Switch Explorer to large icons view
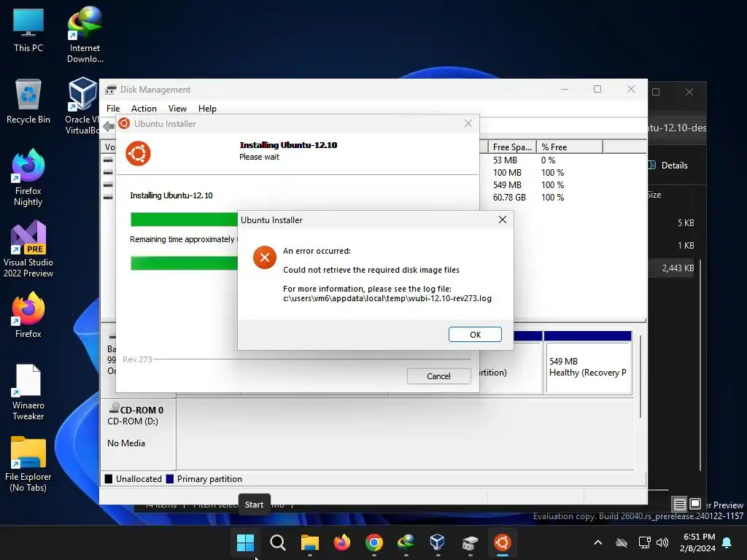 click(x=695, y=503)
